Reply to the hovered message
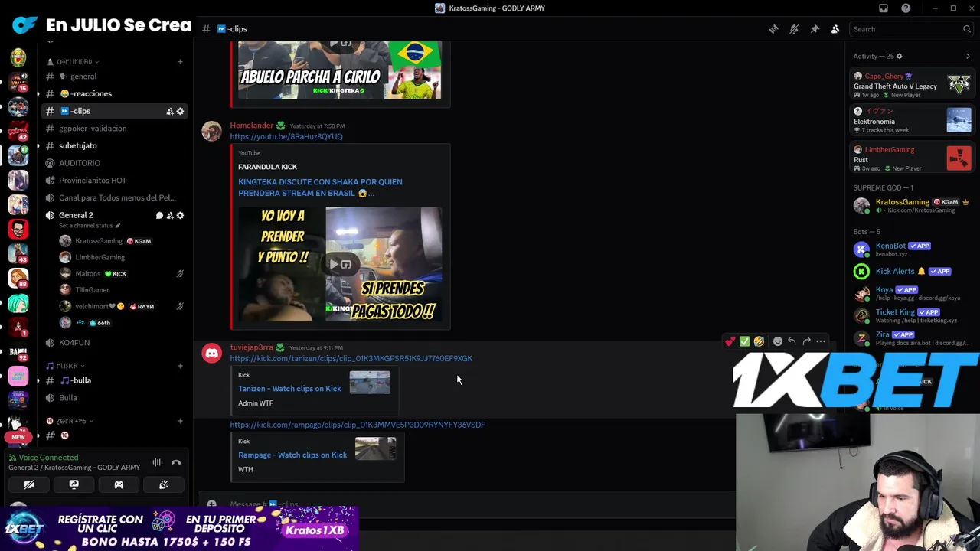 click(x=792, y=341)
